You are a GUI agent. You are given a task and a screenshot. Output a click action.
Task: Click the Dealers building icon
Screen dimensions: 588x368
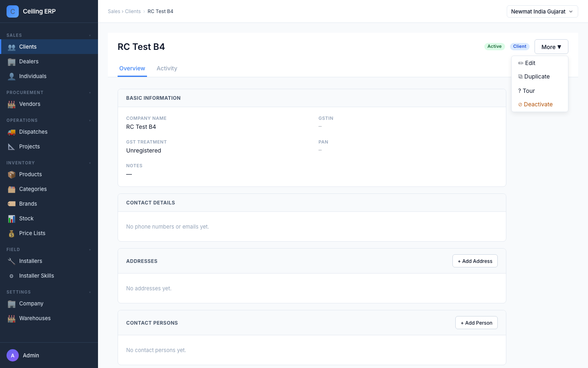pyautogui.click(x=11, y=62)
